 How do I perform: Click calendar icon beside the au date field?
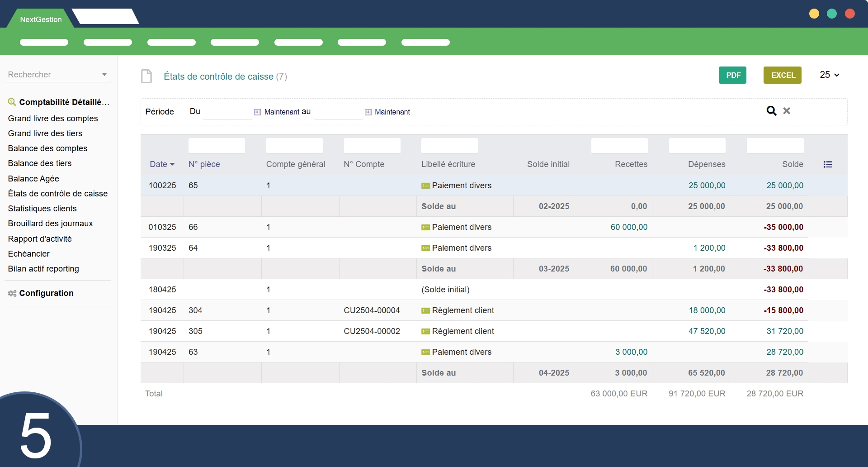click(368, 112)
